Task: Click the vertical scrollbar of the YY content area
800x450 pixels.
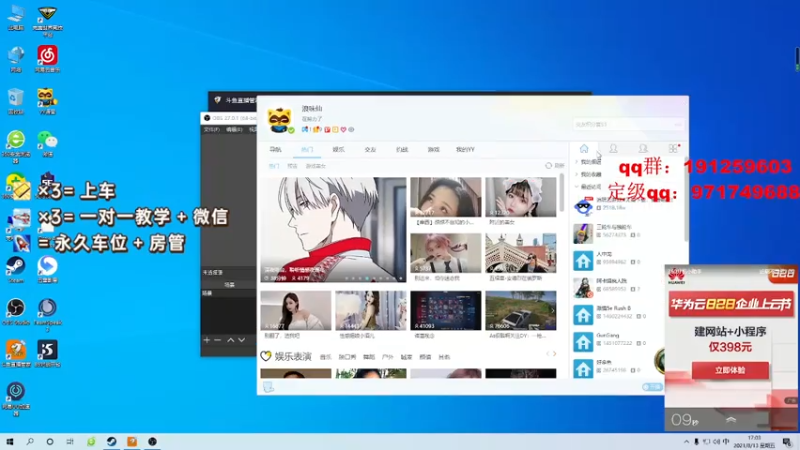Action: [562, 191]
